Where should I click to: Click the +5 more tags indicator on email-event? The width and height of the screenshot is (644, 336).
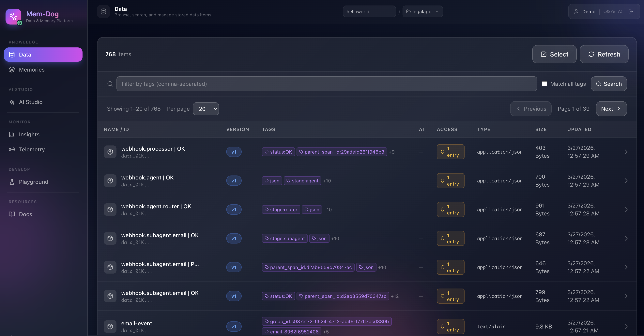coord(326,332)
